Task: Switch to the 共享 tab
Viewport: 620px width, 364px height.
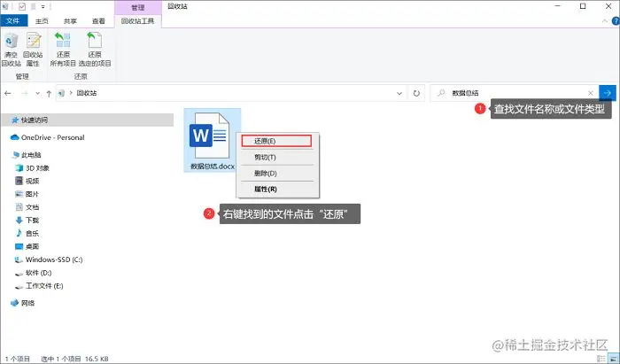Action: click(70, 21)
